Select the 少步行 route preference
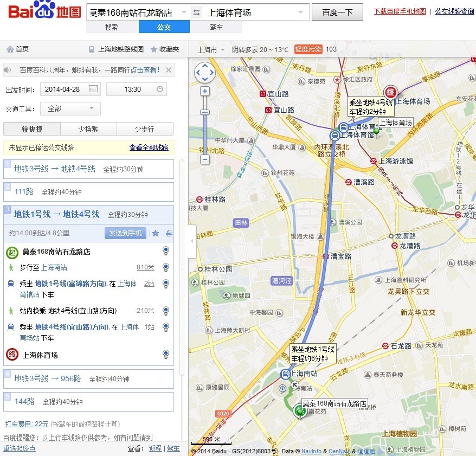 click(x=145, y=129)
